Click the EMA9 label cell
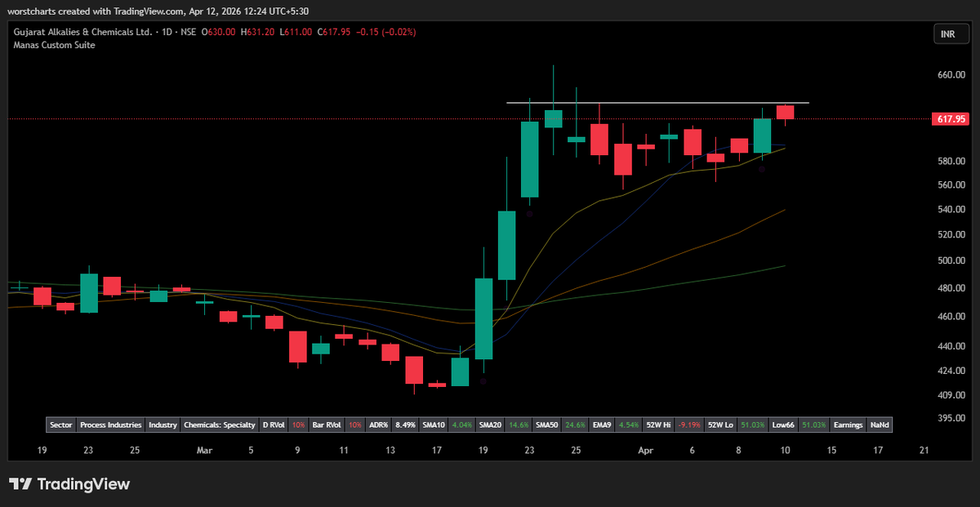Image resolution: width=980 pixels, height=507 pixels. pos(602,425)
